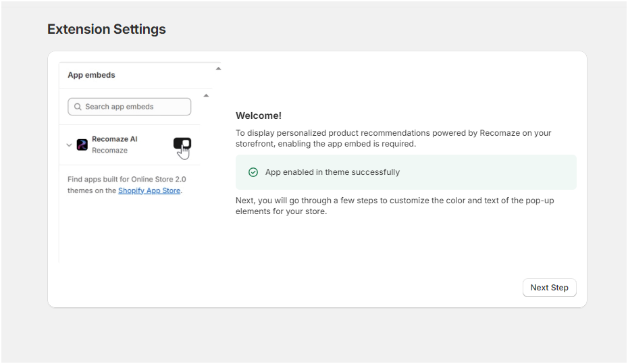This screenshot has width=628, height=364.
Task: Click the magnifier icon in search field
Action: (78, 107)
